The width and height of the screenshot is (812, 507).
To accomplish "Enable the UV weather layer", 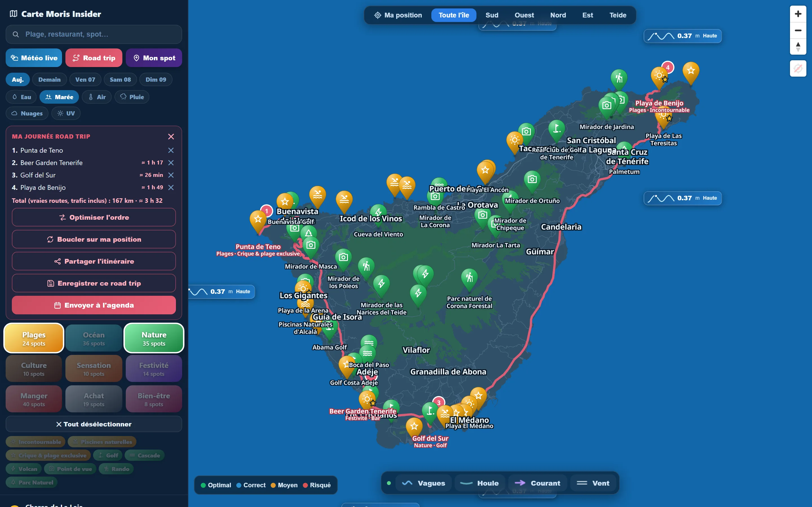I will point(66,113).
